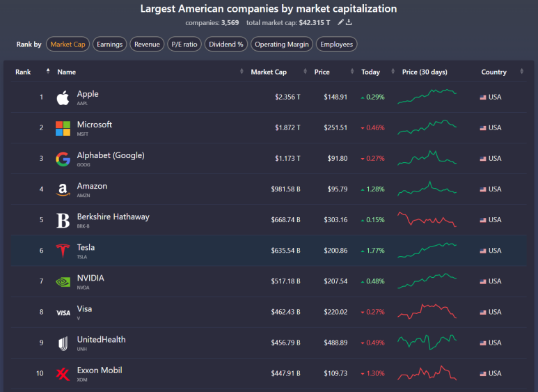Click the Exxon Mobil logo icon

pos(63,374)
